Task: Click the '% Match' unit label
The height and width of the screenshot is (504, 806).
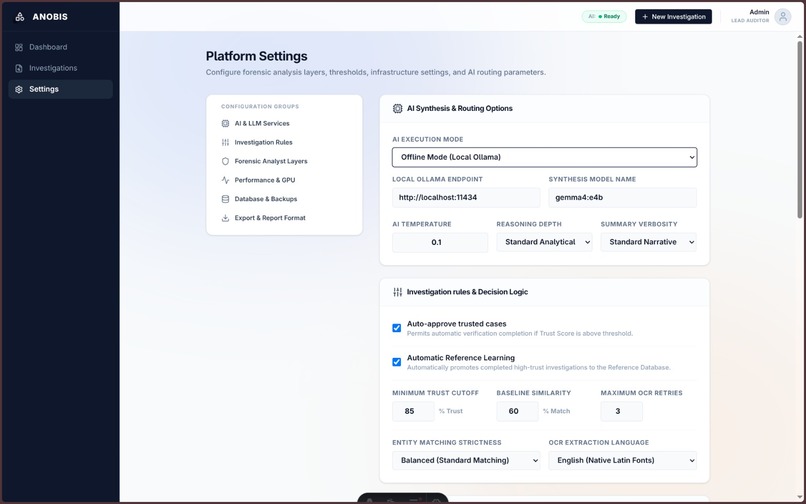Action: pos(557,411)
